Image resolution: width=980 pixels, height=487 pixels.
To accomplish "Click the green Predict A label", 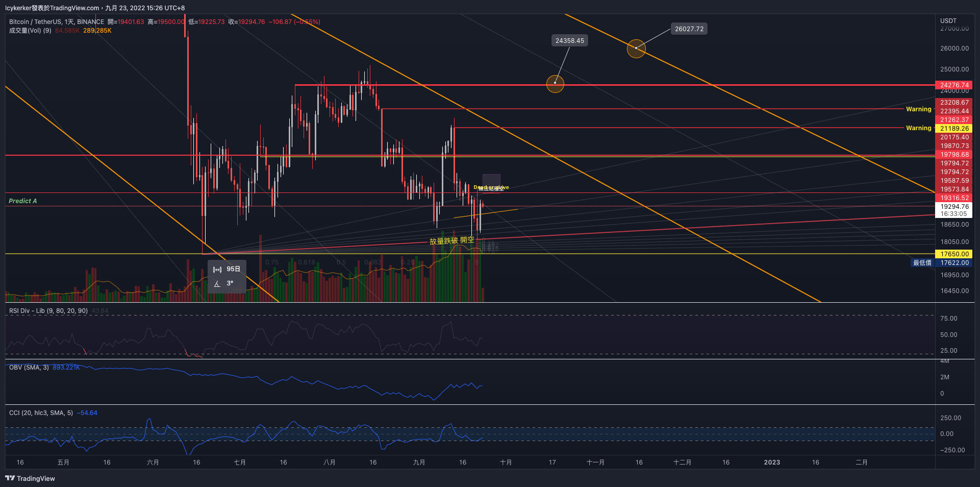I will point(23,201).
